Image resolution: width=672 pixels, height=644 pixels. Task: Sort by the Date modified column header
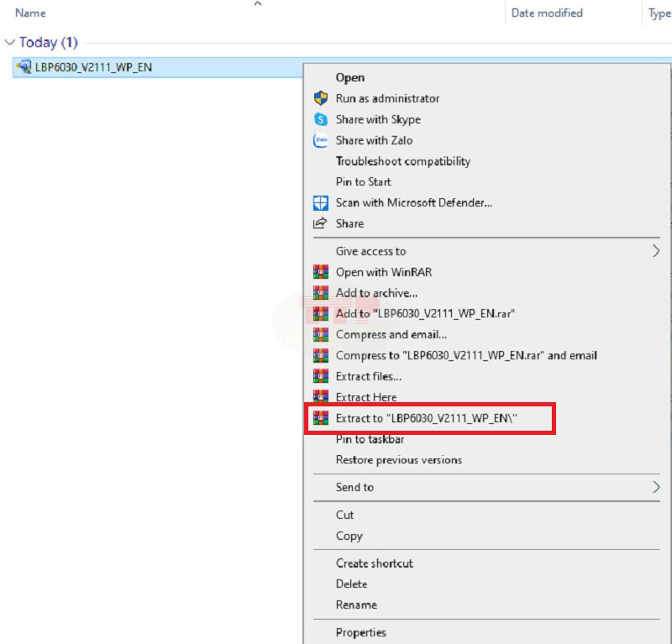click(547, 13)
